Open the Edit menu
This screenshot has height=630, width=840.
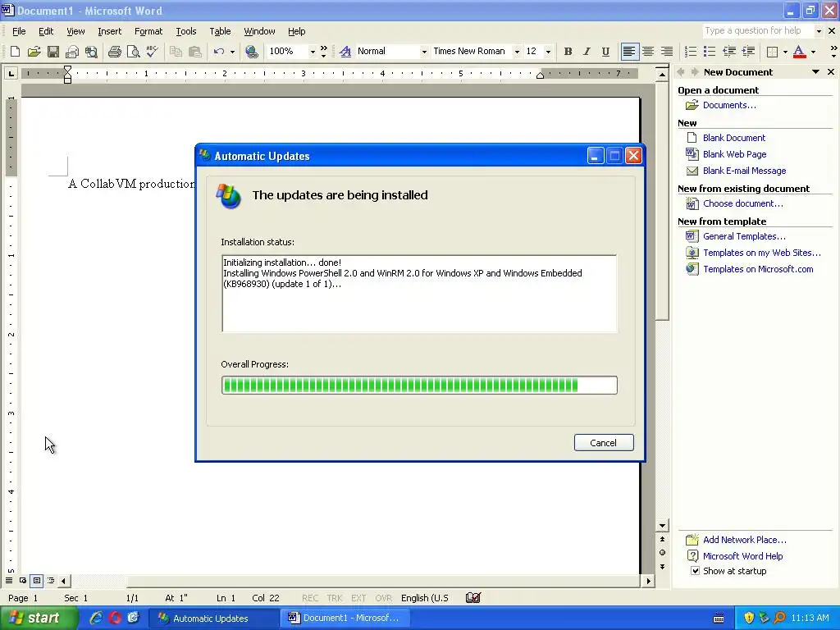(46, 31)
